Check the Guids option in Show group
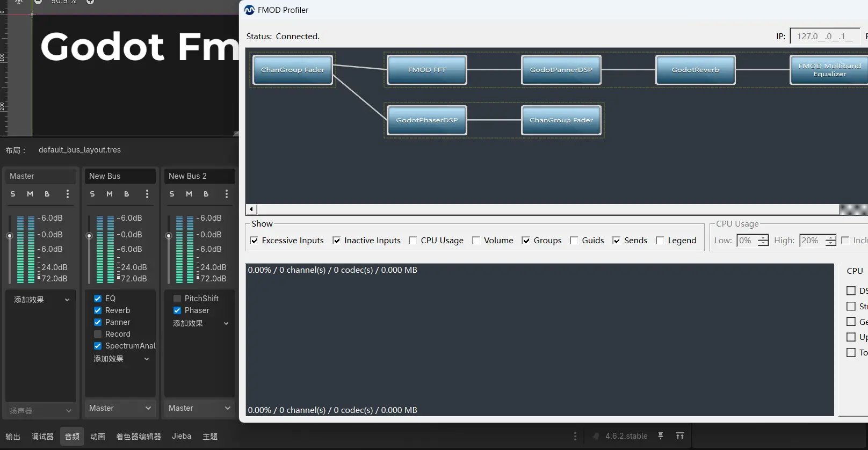868x450 pixels. coord(574,241)
